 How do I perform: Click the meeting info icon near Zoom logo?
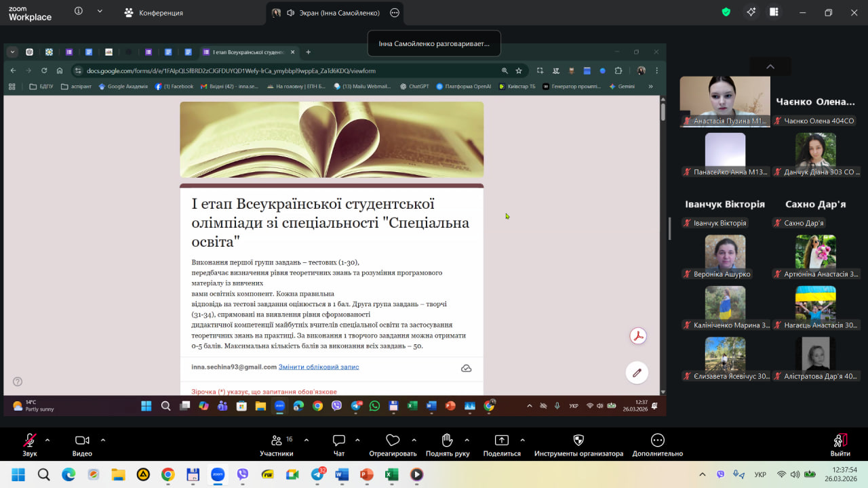79,12
